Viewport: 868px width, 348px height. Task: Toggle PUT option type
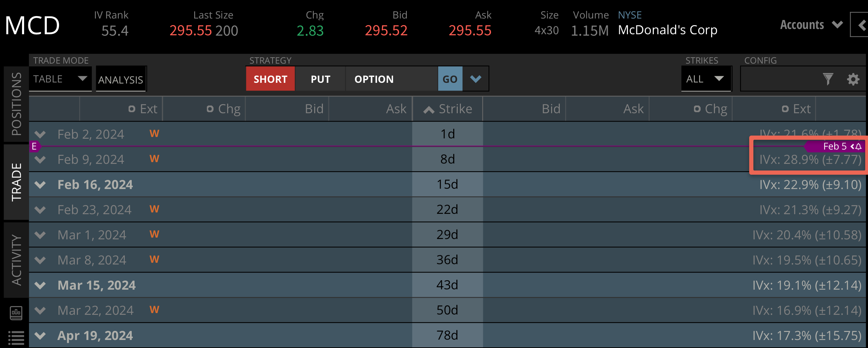tap(320, 79)
